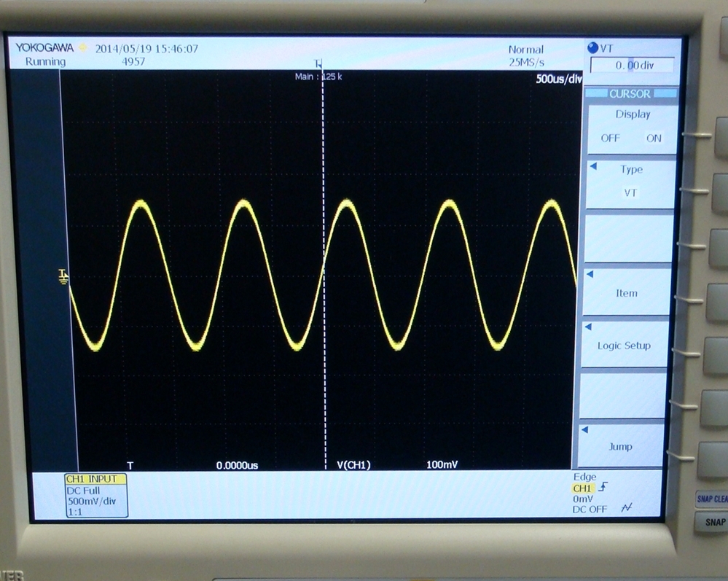The image size is (728, 581).
Task: Click the yellow status indicator beside YOKOGAWA
Action: click(x=82, y=47)
